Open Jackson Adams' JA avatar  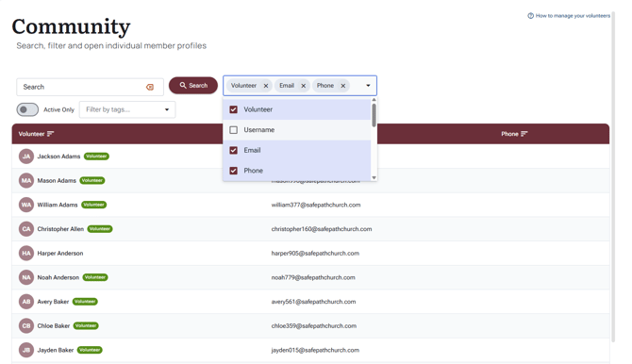click(26, 157)
